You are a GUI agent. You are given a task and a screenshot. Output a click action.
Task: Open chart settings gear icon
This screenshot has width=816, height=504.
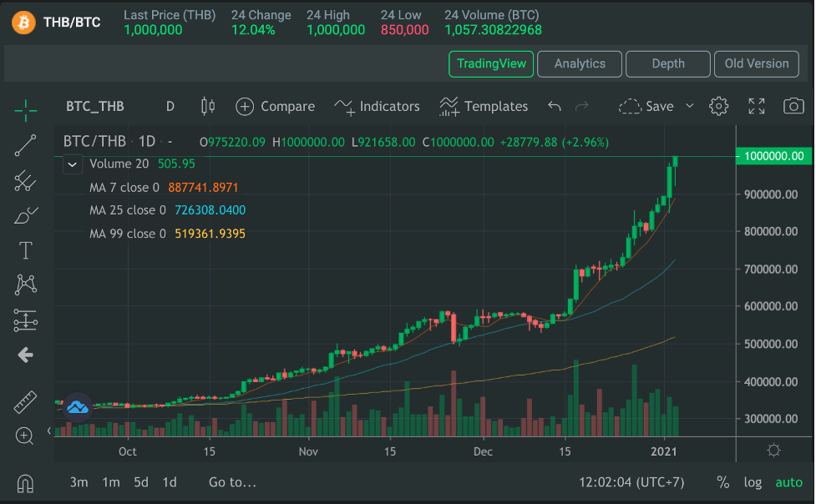tap(718, 106)
